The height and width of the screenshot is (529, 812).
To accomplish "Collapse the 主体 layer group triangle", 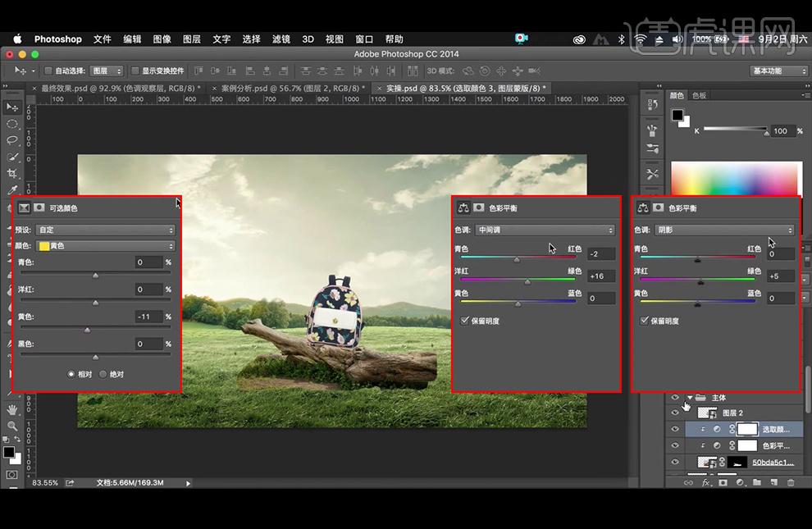I will (x=690, y=398).
